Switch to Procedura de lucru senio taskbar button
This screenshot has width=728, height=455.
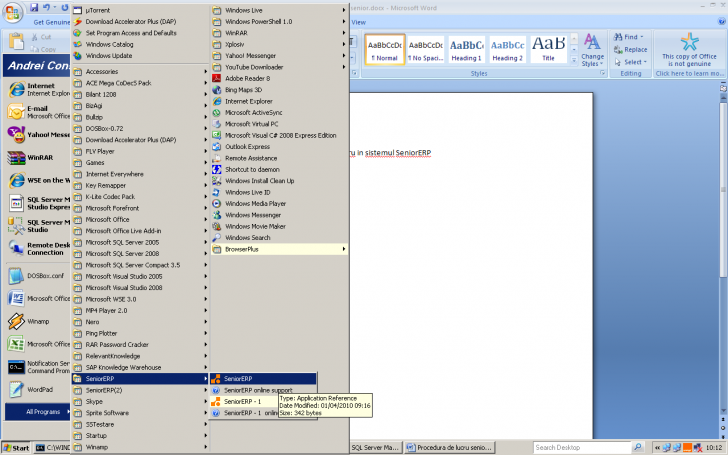pyautogui.click(x=449, y=448)
